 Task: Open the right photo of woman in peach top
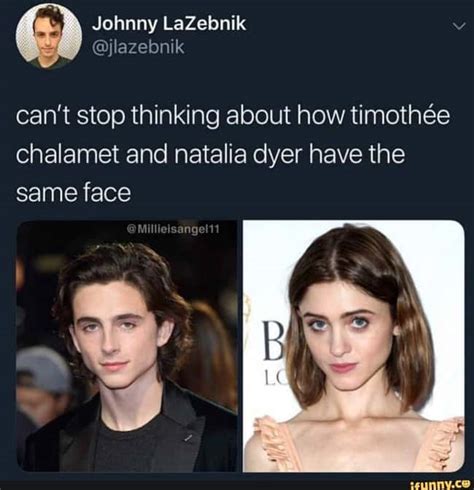354,346
